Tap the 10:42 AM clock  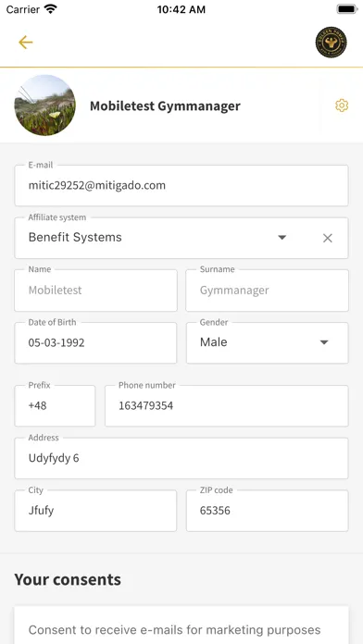181,9
